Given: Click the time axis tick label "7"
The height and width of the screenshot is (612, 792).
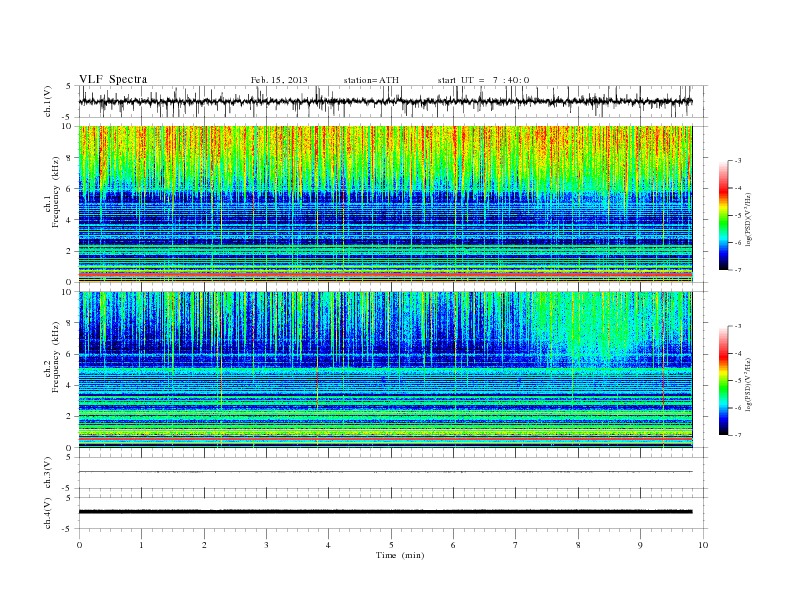Looking at the screenshot, I should tap(516, 545).
